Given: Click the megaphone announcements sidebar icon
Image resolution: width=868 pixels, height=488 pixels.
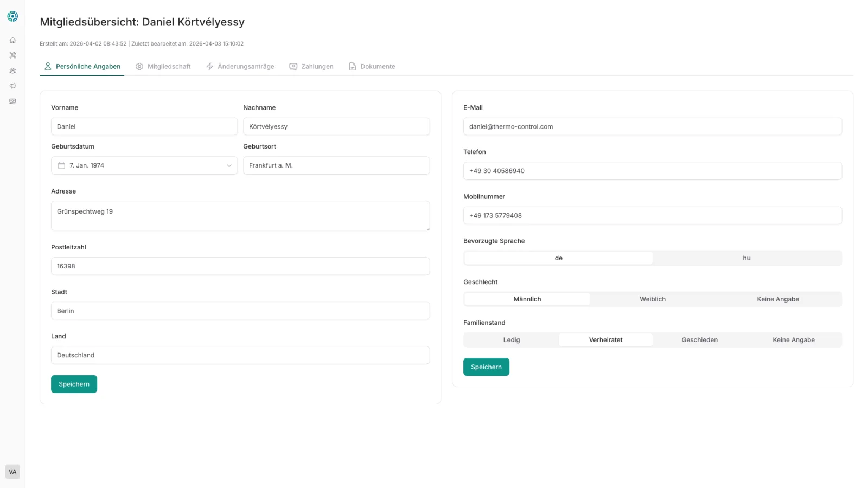Looking at the screenshot, I should pos(12,86).
